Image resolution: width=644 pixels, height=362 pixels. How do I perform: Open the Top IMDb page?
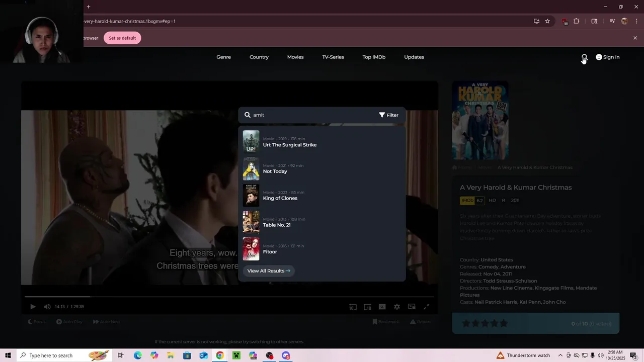[x=374, y=57]
